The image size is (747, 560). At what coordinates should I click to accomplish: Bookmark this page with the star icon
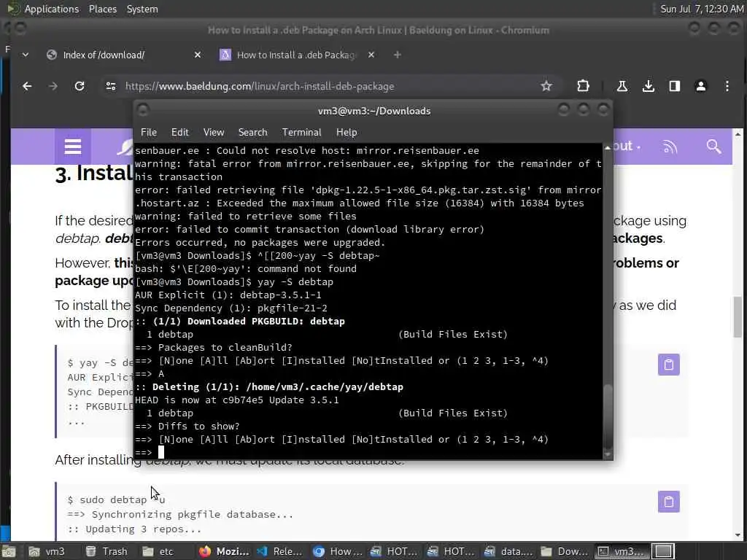(x=546, y=86)
